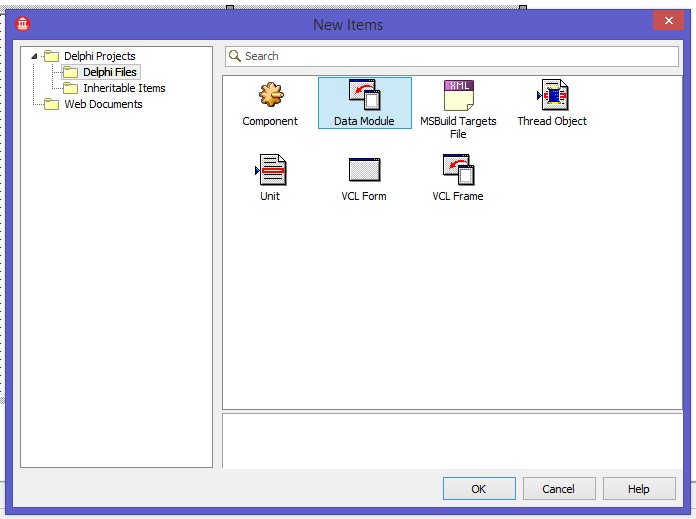
Task: Select the Component item icon
Action: (271, 94)
